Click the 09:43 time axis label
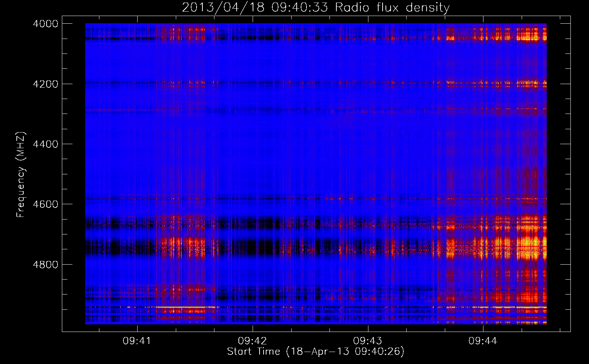 [x=368, y=341]
